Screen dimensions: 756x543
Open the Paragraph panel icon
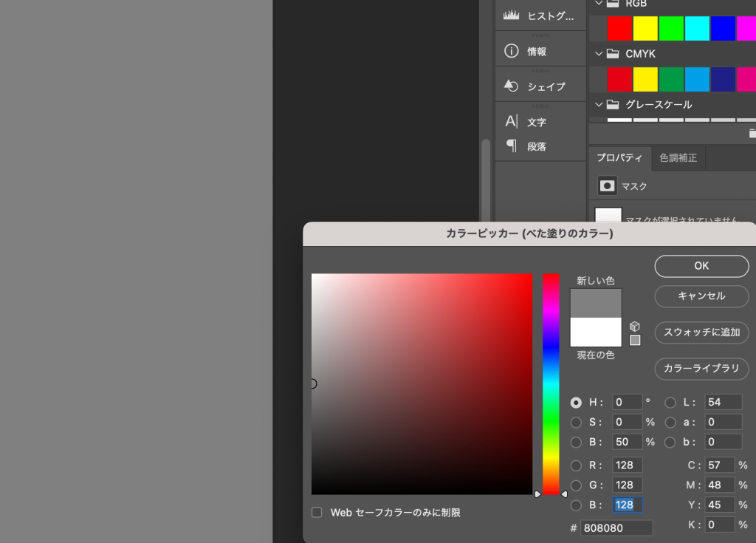[x=511, y=146]
